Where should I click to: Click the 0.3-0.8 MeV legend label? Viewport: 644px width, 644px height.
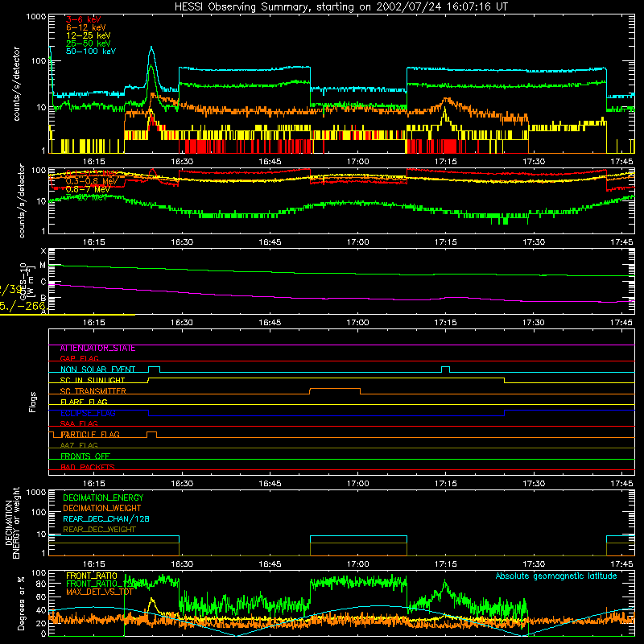(x=92, y=181)
